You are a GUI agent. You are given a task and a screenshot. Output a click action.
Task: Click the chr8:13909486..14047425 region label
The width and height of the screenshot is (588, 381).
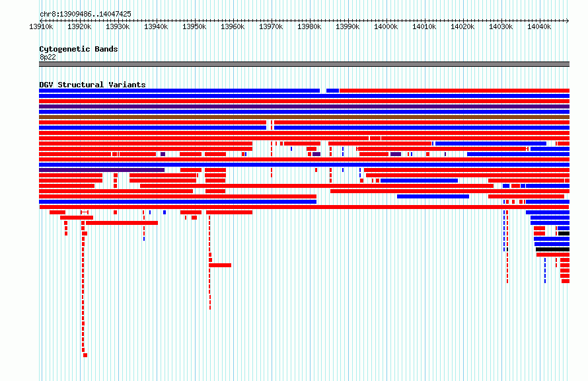coord(85,14)
